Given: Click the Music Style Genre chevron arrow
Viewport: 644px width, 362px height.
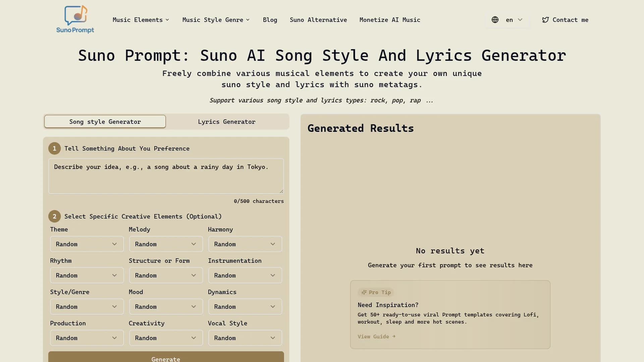Looking at the screenshot, I should point(248,20).
